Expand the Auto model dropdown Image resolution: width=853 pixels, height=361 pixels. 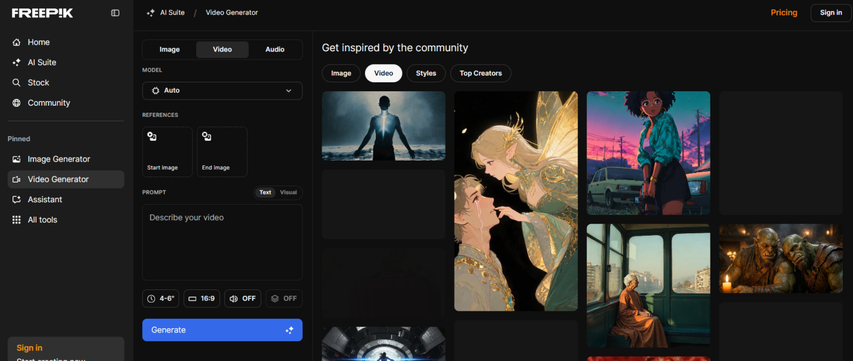click(x=222, y=91)
